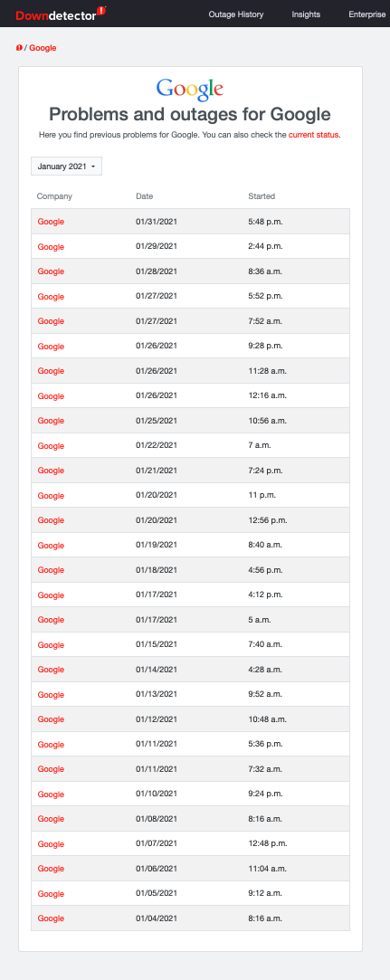Click the current status link
This screenshot has width=390, height=980.
pos(314,134)
